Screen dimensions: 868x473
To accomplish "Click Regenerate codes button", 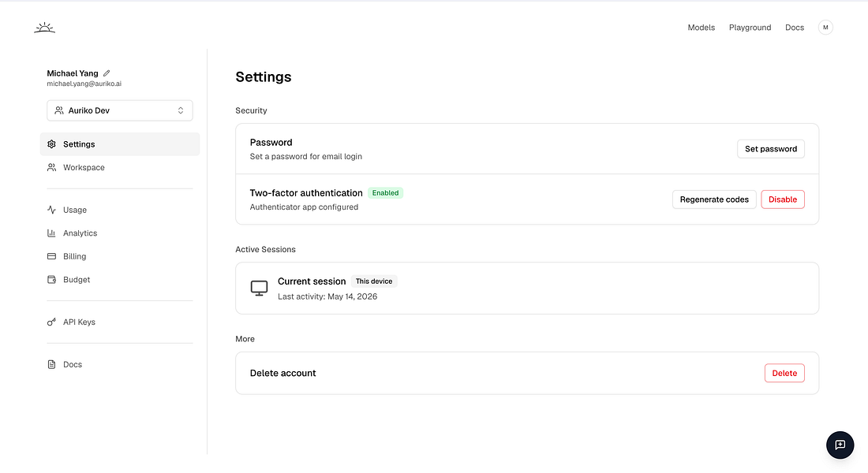I will coord(714,199).
